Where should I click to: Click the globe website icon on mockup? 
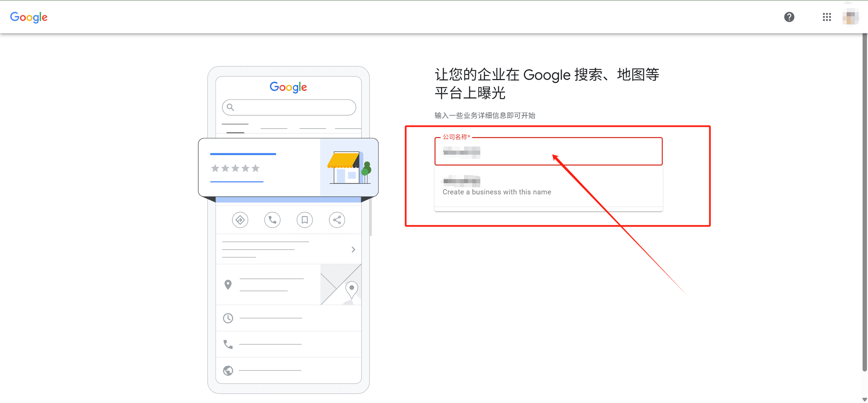click(228, 370)
